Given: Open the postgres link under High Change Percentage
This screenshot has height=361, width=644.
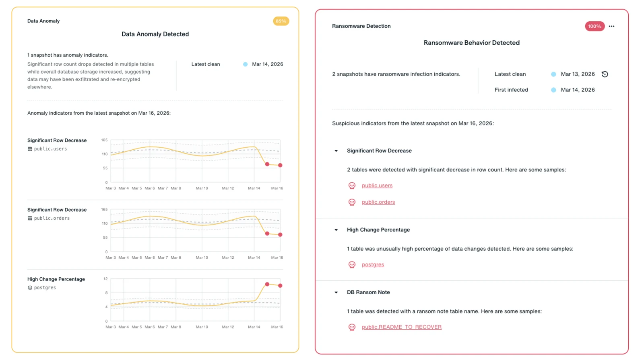Looking at the screenshot, I should 373,264.
